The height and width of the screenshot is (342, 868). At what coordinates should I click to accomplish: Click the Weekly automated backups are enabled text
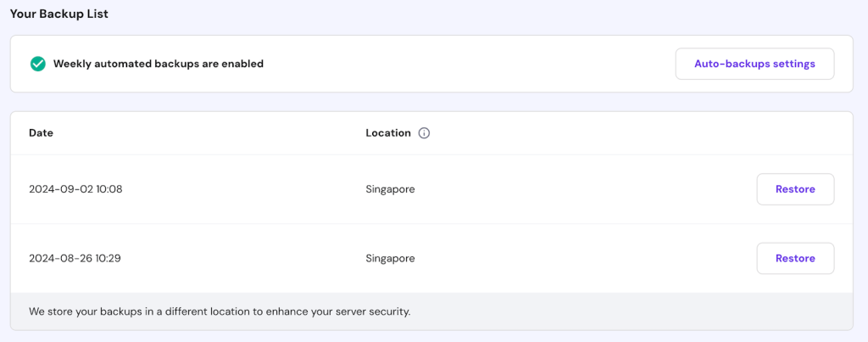click(158, 64)
